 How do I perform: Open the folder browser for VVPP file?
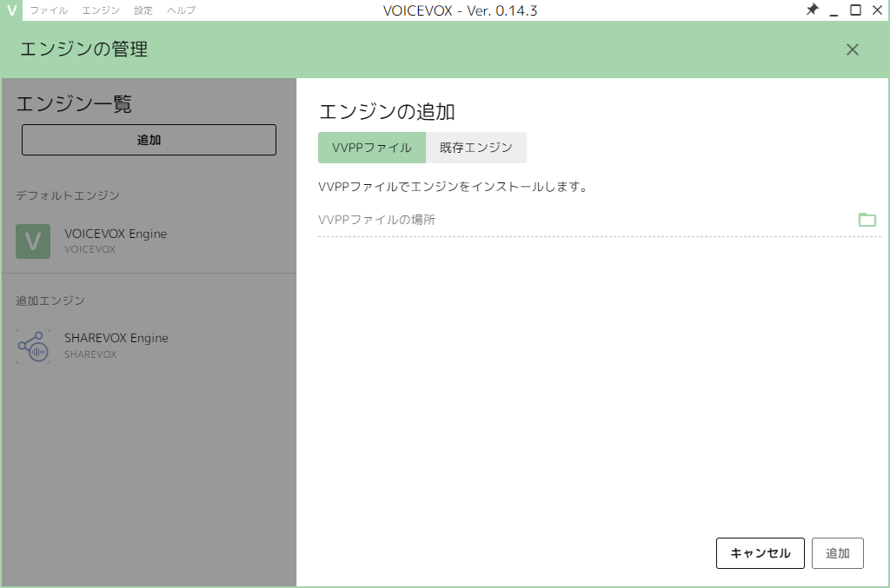click(x=867, y=219)
